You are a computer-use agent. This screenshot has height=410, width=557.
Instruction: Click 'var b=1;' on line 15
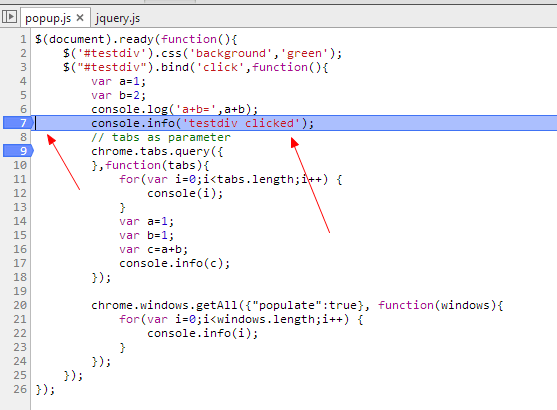pyautogui.click(x=146, y=236)
